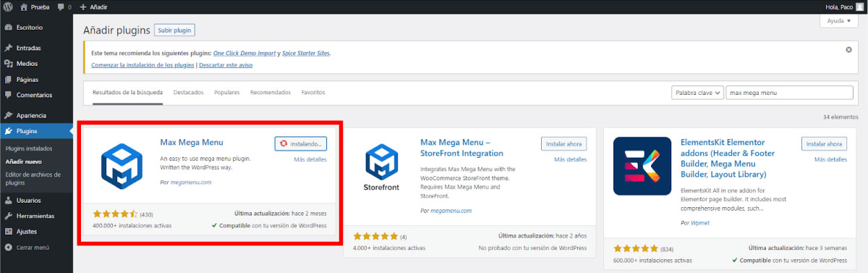Open megamenu.com author link of StoreFront Integration
Image resolution: width=868 pixels, height=273 pixels.
click(451, 210)
